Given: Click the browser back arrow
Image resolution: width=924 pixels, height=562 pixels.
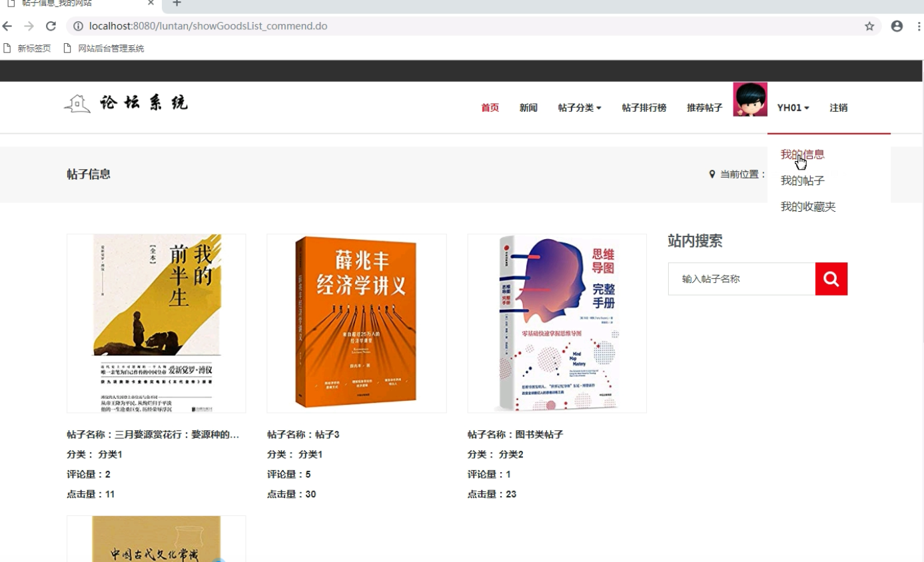Looking at the screenshot, I should click(7, 26).
